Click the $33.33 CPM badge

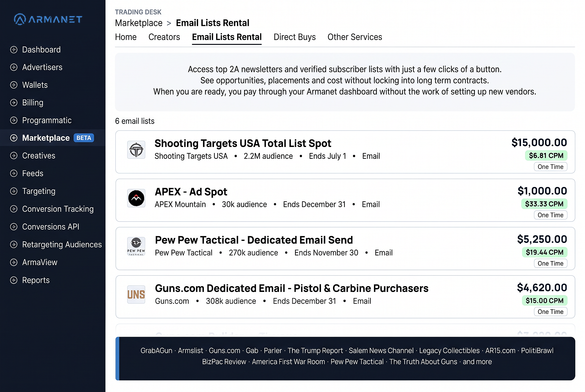(x=544, y=204)
